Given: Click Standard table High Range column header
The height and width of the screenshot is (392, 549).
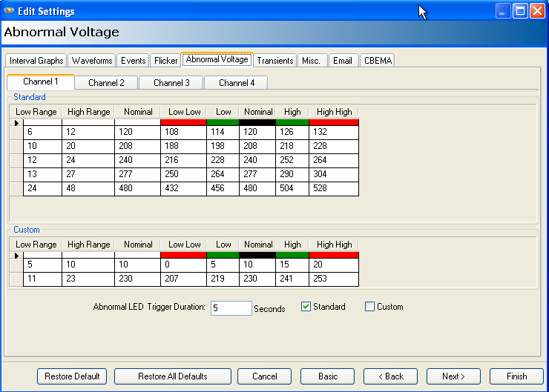Looking at the screenshot, I should (88, 112).
